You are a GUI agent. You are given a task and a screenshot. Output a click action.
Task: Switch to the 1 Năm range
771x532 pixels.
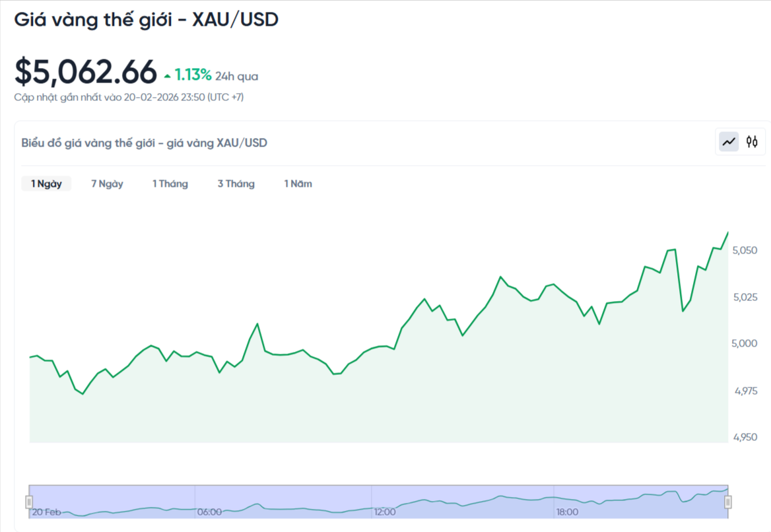click(x=298, y=183)
